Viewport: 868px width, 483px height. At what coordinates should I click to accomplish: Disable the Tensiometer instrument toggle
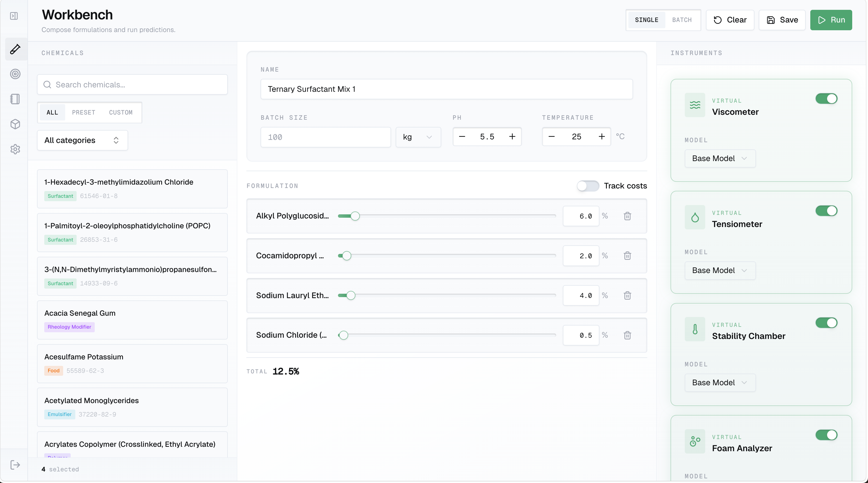click(x=826, y=211)
